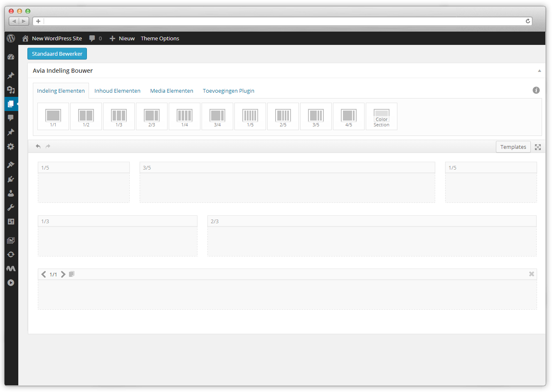Click the undo arrow in the builder

(38, 146)
